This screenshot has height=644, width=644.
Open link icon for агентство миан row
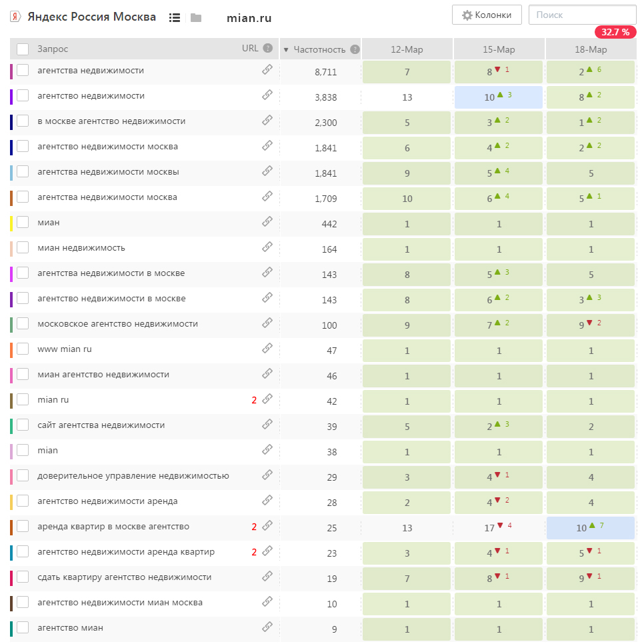click(x=267, y=627)
